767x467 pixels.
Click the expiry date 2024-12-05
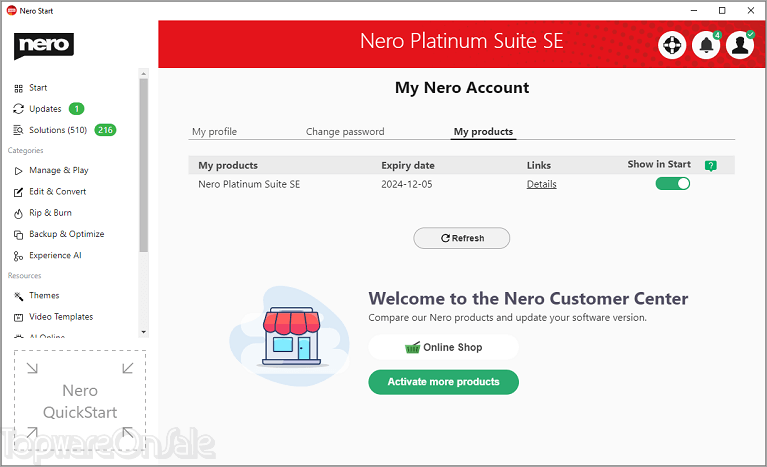pos(407,184)
